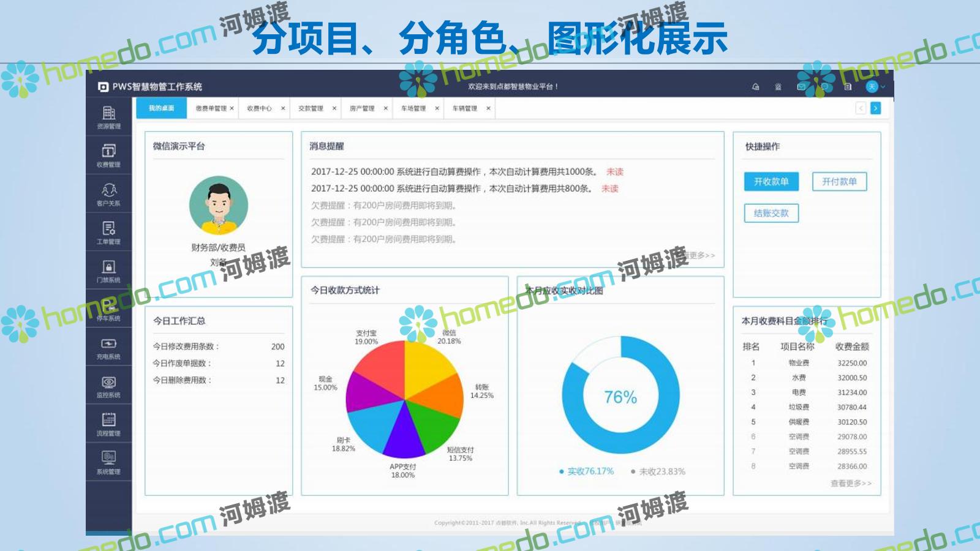Click 查看更多 under the fee ranking table

pyautogui.click(x=850, y=484)
